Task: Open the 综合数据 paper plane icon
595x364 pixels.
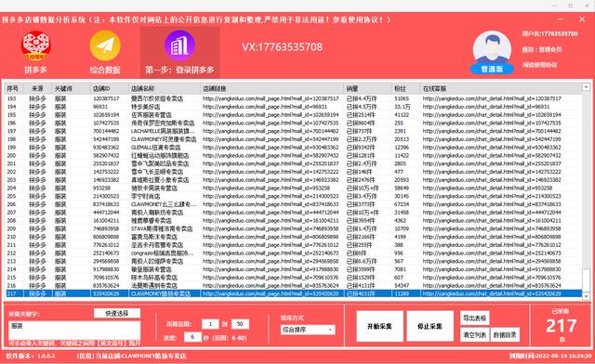Action: [105, 45]
